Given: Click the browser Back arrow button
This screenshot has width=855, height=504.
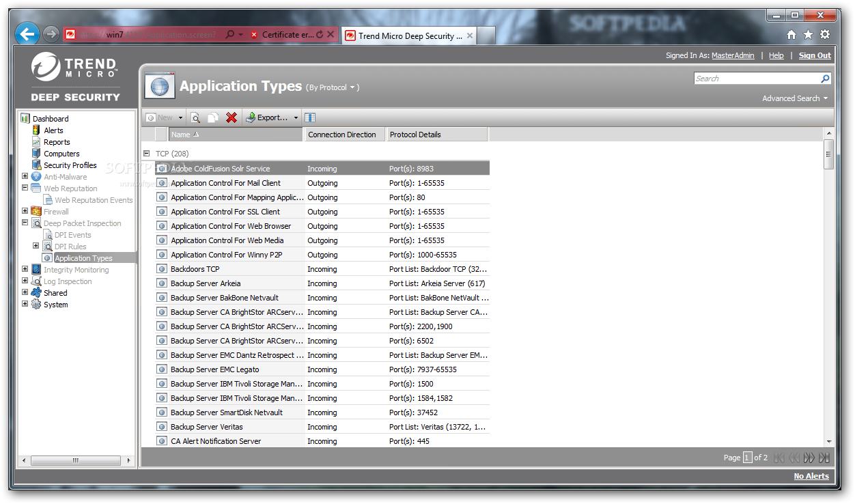Looking at the screenshot, I should point(27,33).
